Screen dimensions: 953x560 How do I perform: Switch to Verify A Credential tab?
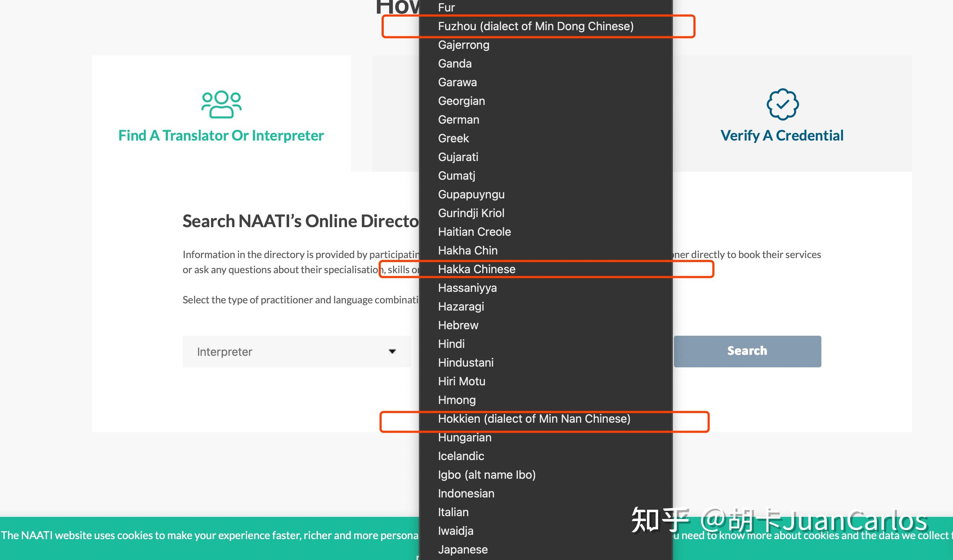click(782, 135)
